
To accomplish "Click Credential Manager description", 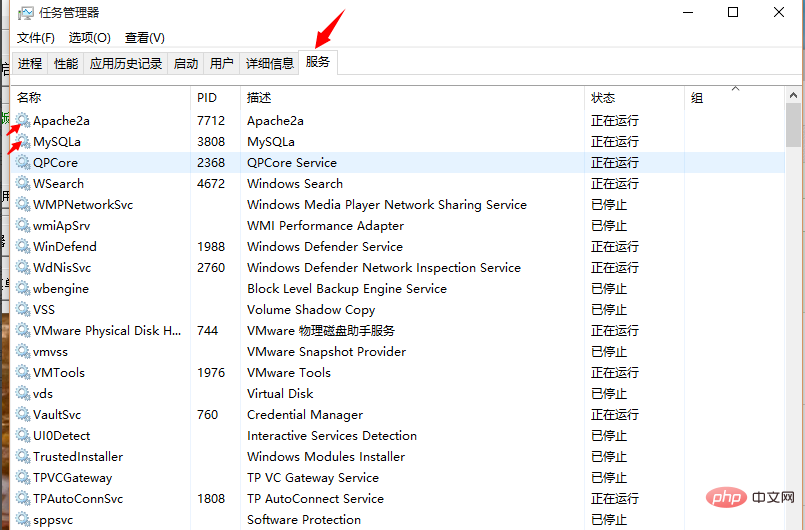I will click(x=305, y=415).
